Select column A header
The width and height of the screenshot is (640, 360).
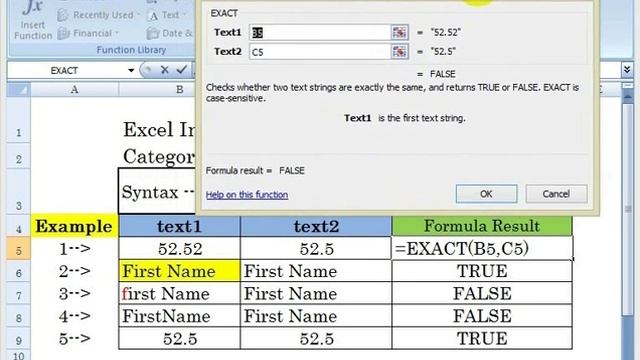point(74,89)
